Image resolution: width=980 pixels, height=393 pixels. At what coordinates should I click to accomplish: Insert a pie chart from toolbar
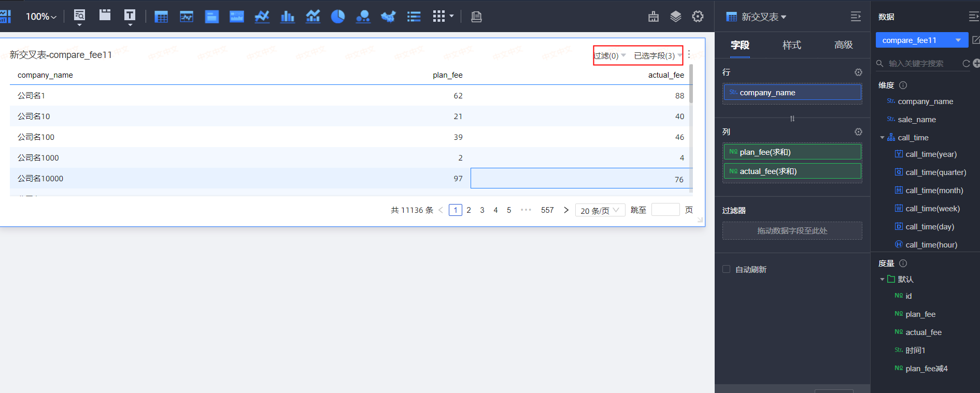(338, 17)
